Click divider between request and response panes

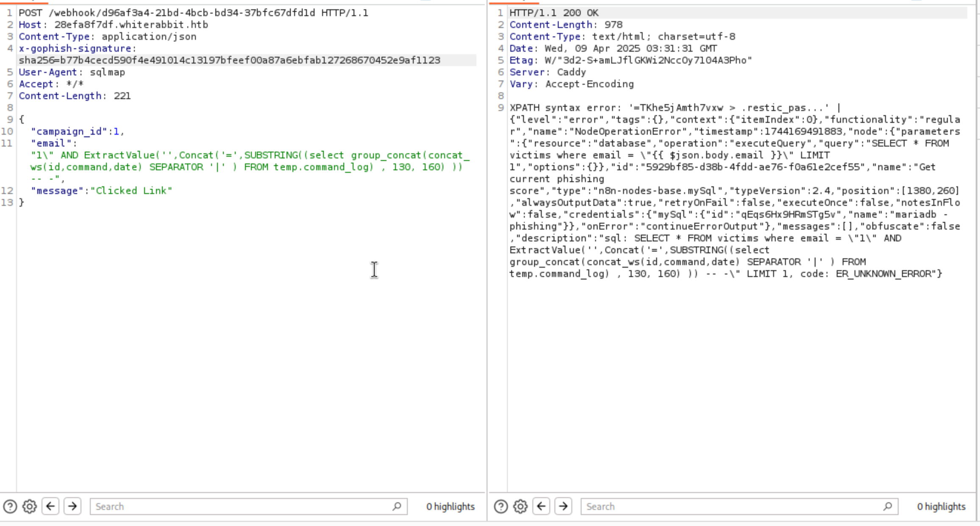tap(487, 254)
